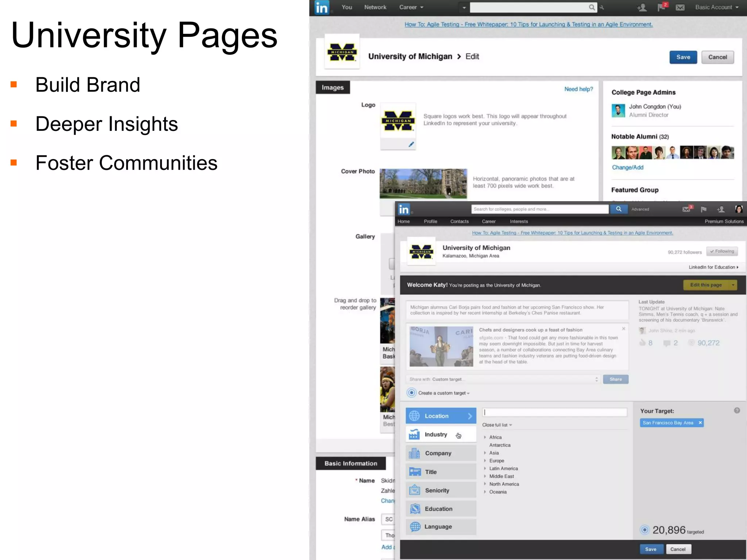Click the like thumbs-up icon with 8

tap(643, 343)
